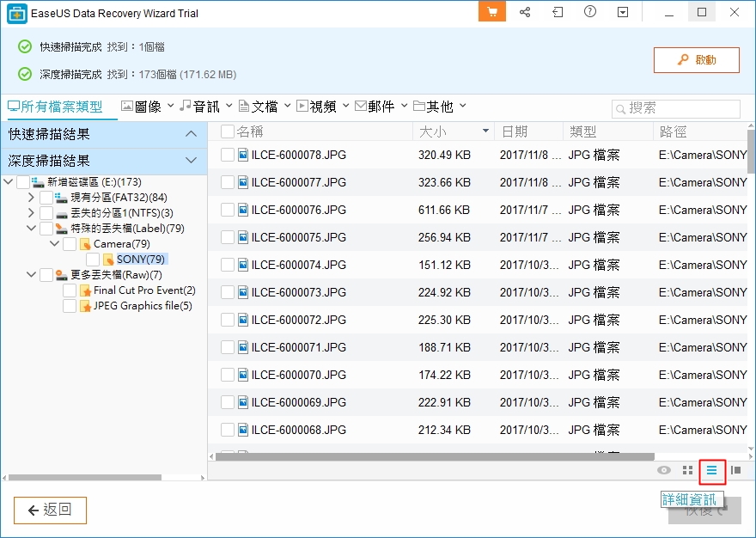Sort the list by 日期 column
Screen dimensions: 756x538
coord(529,131)
